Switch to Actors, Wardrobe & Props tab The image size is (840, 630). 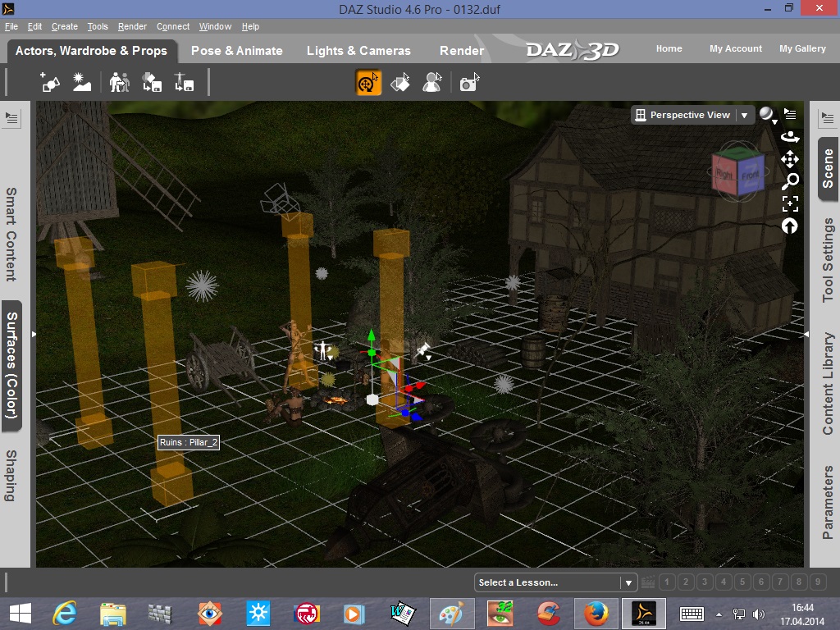point(92,51)
